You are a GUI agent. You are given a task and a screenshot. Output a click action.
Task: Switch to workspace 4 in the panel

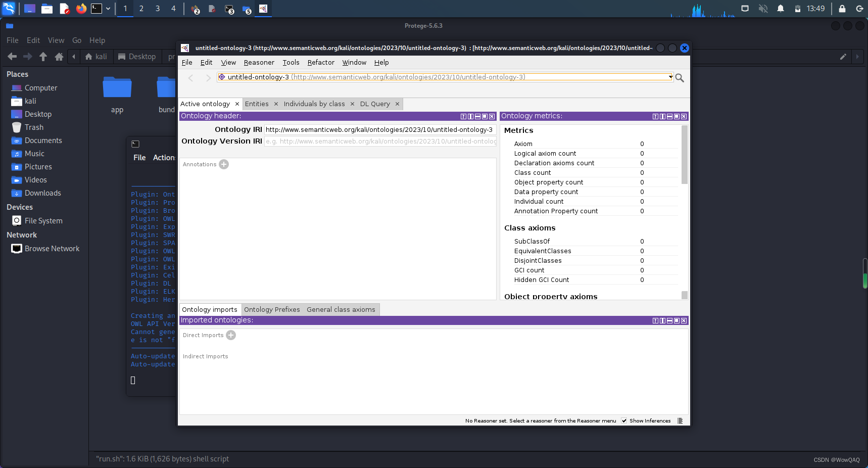[x=173, y=9]
